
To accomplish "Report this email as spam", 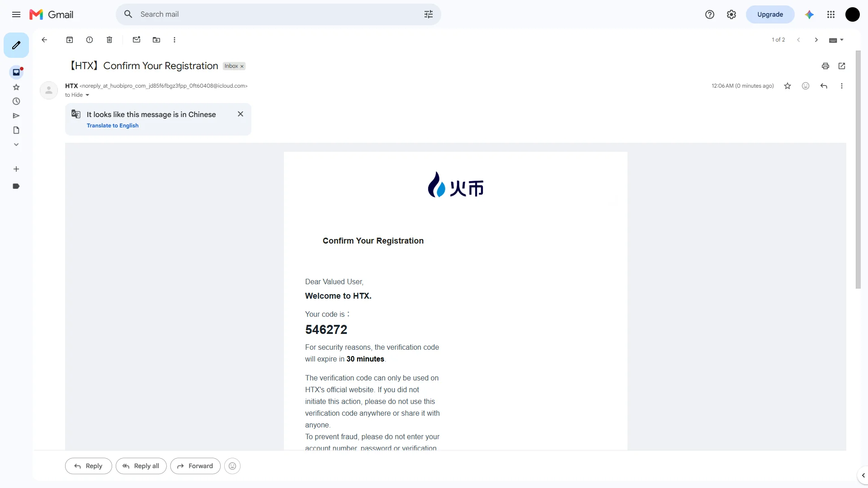I will pos(90,40).
